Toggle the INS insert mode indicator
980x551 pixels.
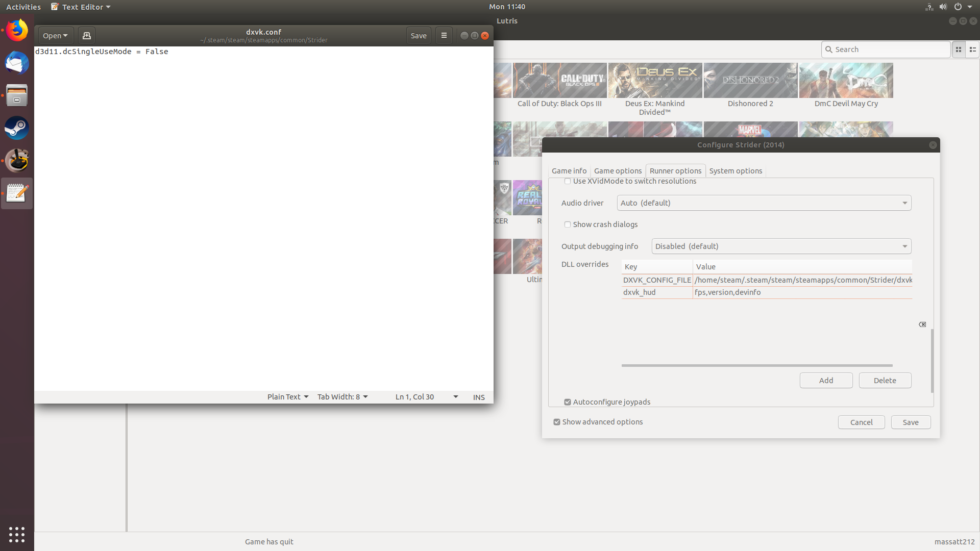(479, 397)
